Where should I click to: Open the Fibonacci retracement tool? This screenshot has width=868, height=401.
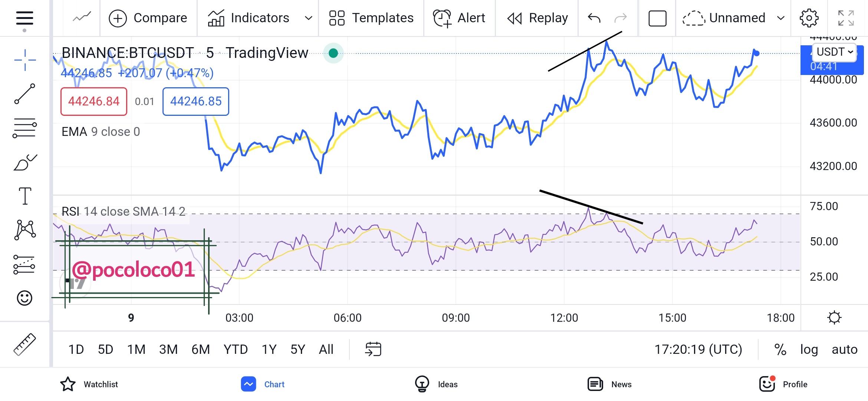coord(25,128)
